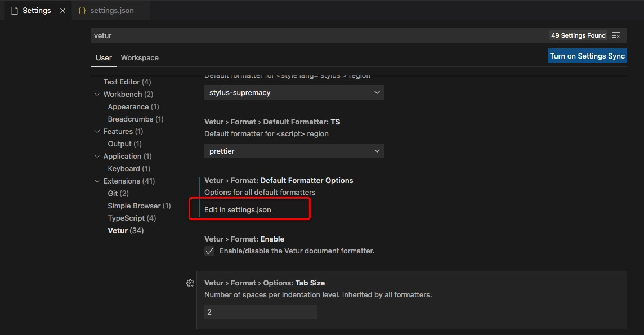Switch to the Workspace settings tab

click(x=140, y=58)
